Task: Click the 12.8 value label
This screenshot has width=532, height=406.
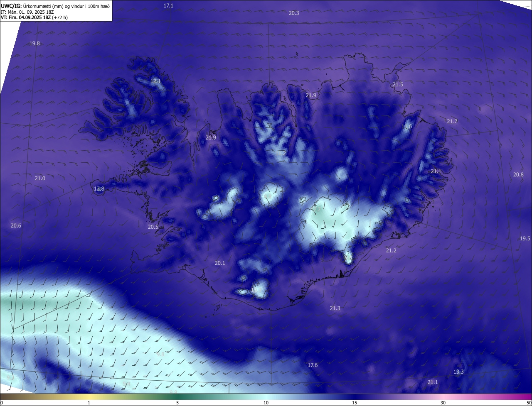Action: 99,189
